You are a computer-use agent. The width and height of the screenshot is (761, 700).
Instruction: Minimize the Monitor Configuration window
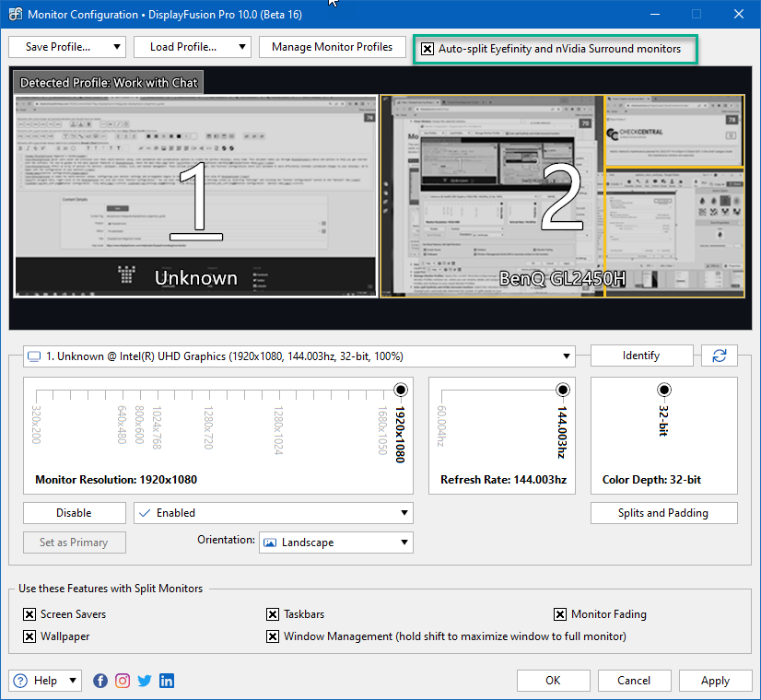(655, 14)
